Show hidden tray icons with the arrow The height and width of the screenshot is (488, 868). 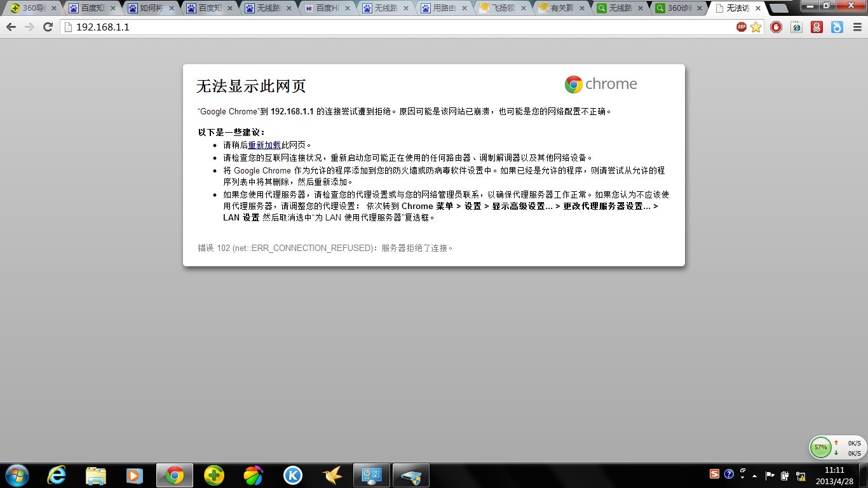pyautogui.click(x=754, y=475)
